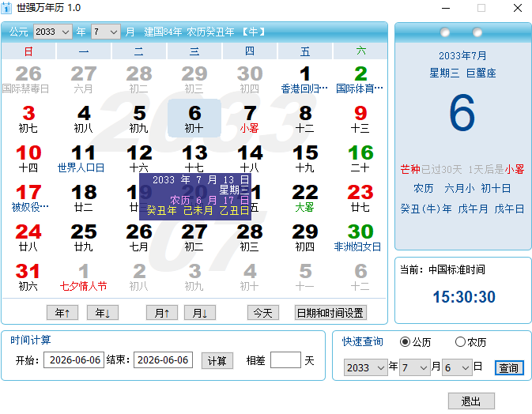This screenshot has width=532, height=414.
Task: Select August 1 七夕情人节 cell
Action: point(84,277)
